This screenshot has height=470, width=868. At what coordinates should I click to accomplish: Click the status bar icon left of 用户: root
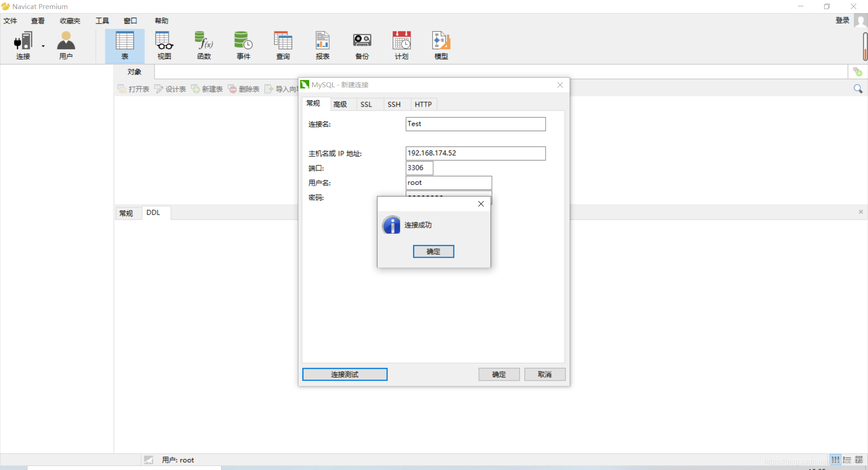pyautogui.click(x=148, y=460)
